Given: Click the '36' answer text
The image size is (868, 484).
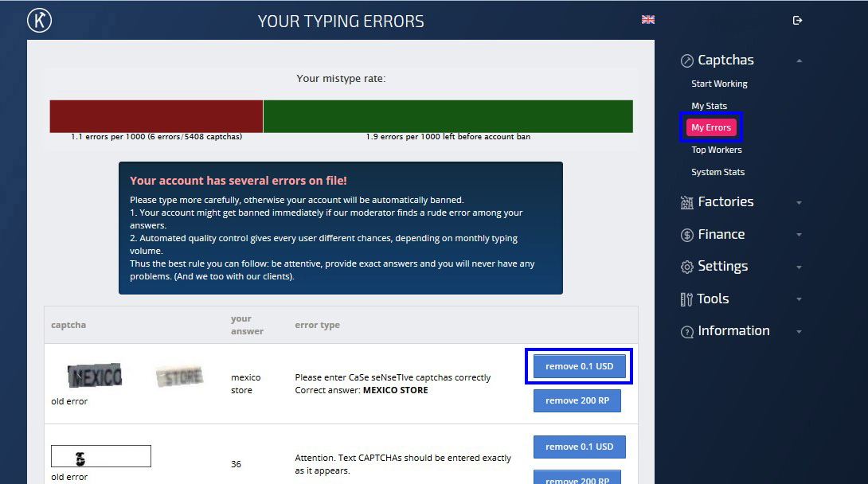Looking at the screenshot, I should point(236,464).
